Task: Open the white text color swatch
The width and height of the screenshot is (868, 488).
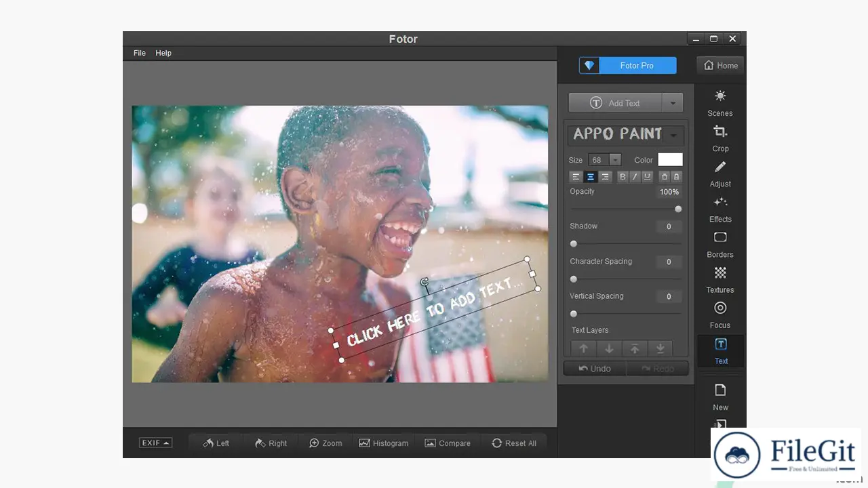Action: click(670, 160)
